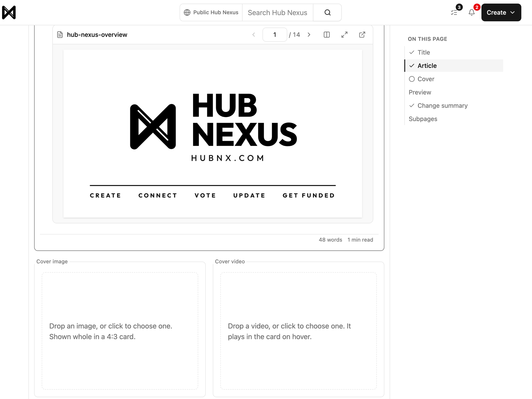The height and width of the screenshot is (399, 532).
Task: Click the 'Cover video' field label
Action: [230, 262]
